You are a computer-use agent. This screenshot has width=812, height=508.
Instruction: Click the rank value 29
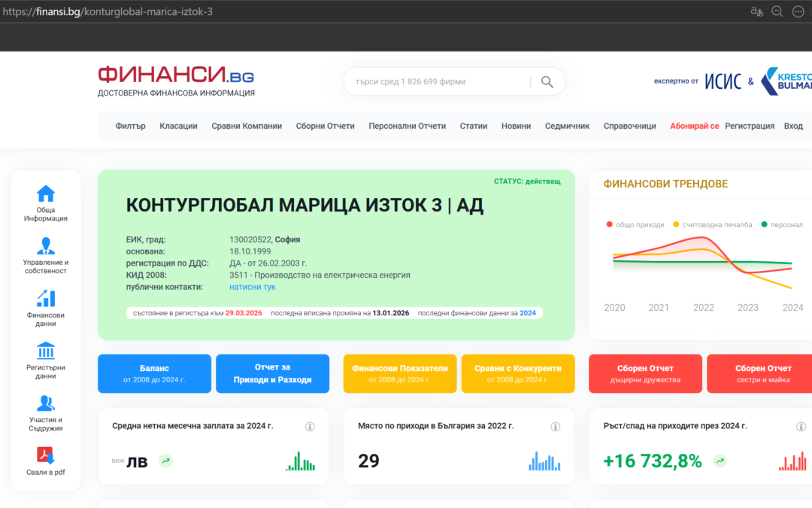click(368, 461)
